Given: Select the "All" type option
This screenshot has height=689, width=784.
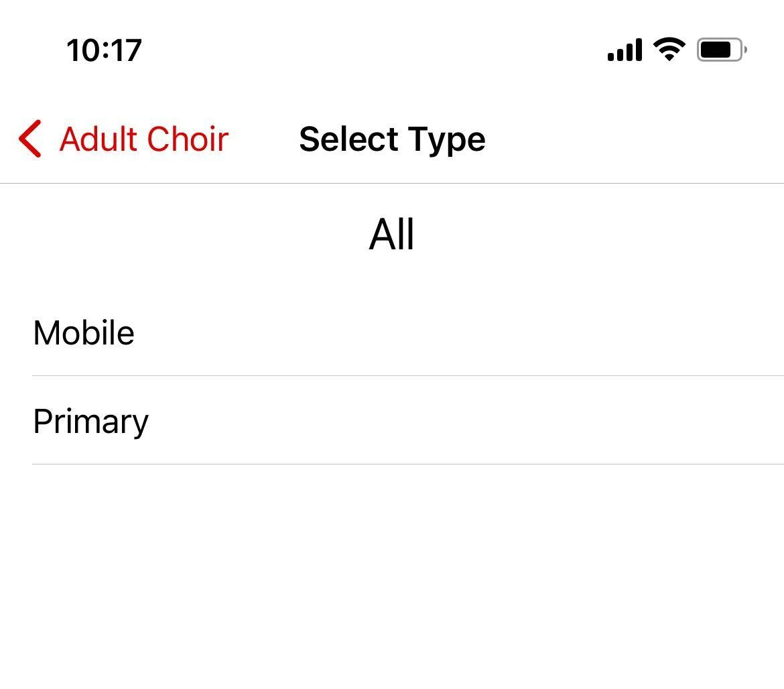Looking at the screenshot, I should pyautogui.click(x=392, y=235).
